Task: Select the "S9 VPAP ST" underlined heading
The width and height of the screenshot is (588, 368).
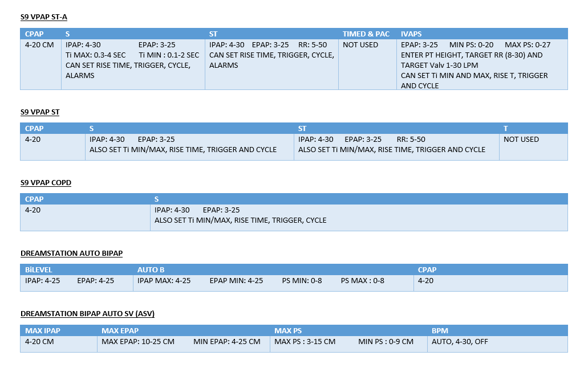Action: tap(40, 112)
